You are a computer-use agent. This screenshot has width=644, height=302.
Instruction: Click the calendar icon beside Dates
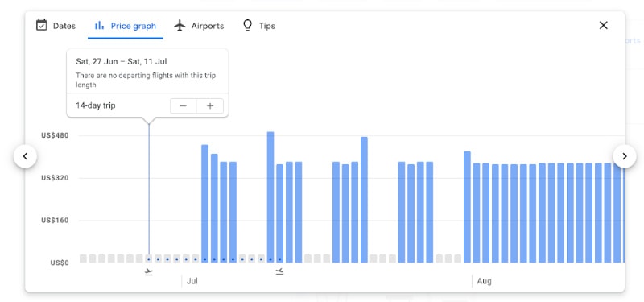point(42,26)
